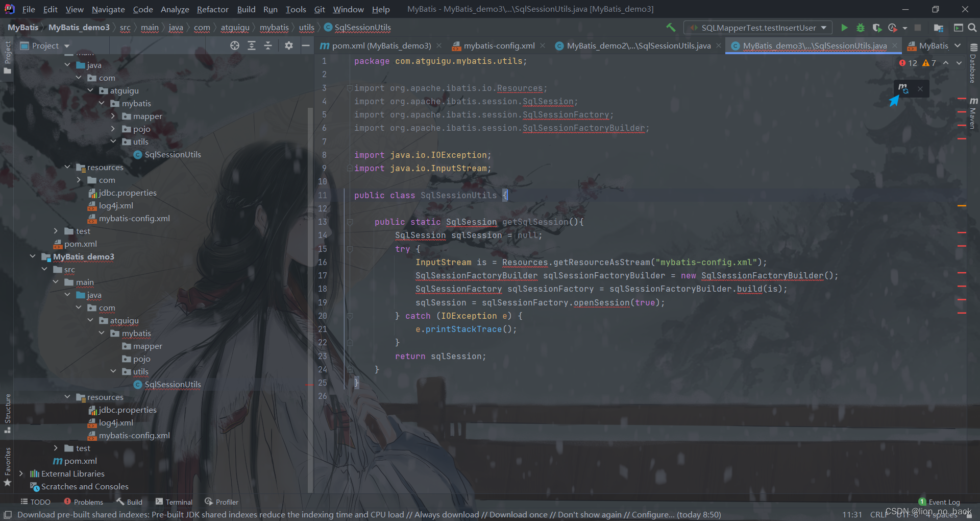This screenshot has height=521, width=980.
Task: Open the Database side tool window
Action: pos(973,64)
